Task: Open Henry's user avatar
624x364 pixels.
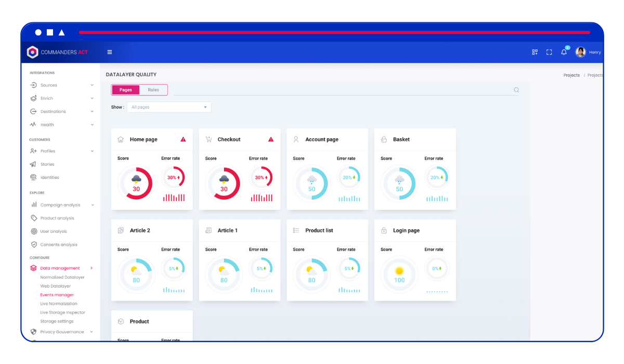Action: click(x=581, y=52)
